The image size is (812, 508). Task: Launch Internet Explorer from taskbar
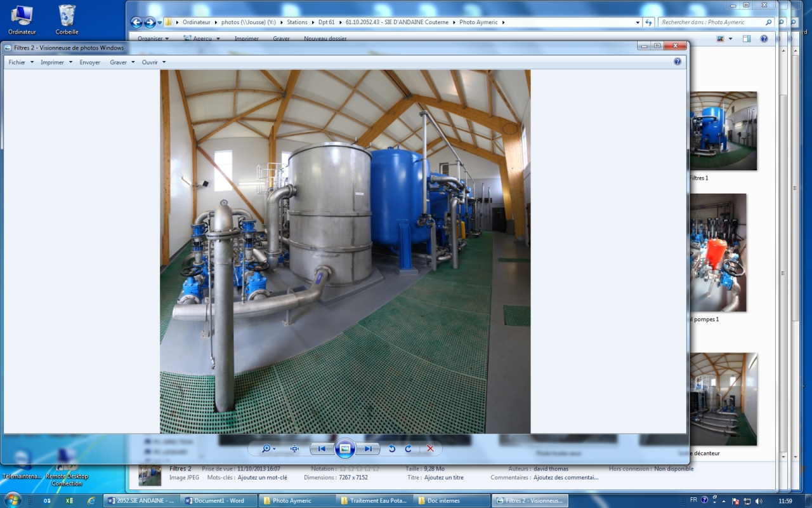pyautogui.click(x=91, y=500)
